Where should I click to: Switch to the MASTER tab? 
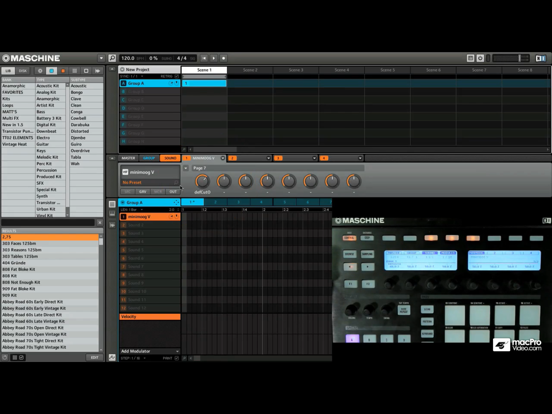(128, 158)
